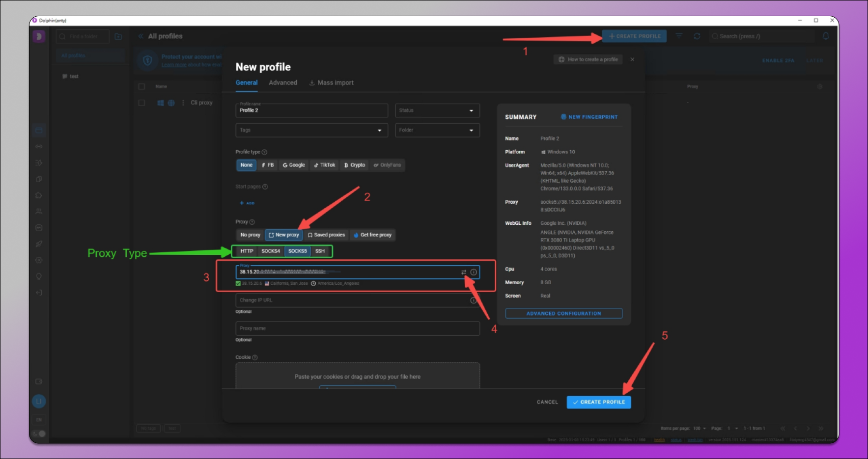
Task: Choose the HTTP proxy type
Action: tap(247, 251)
